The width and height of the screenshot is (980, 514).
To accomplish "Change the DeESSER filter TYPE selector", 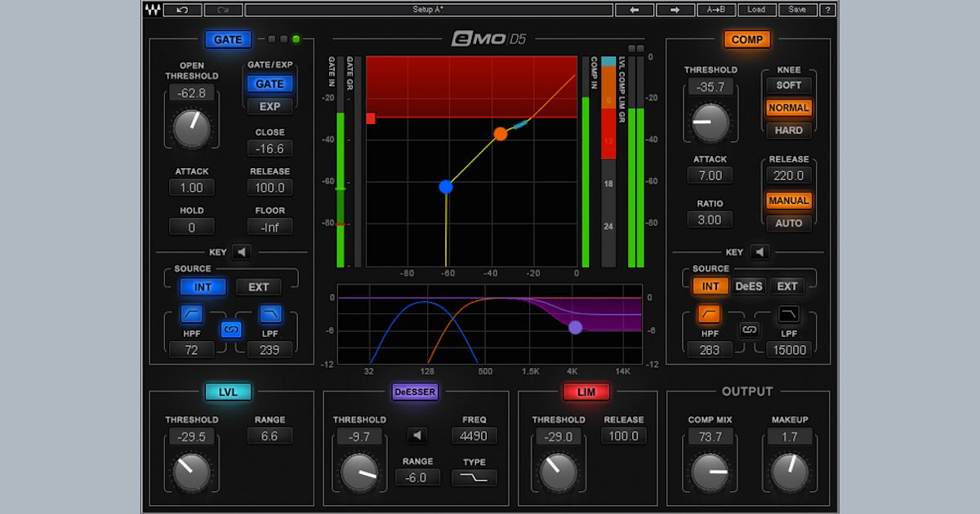I will click(x=474, y=479).
